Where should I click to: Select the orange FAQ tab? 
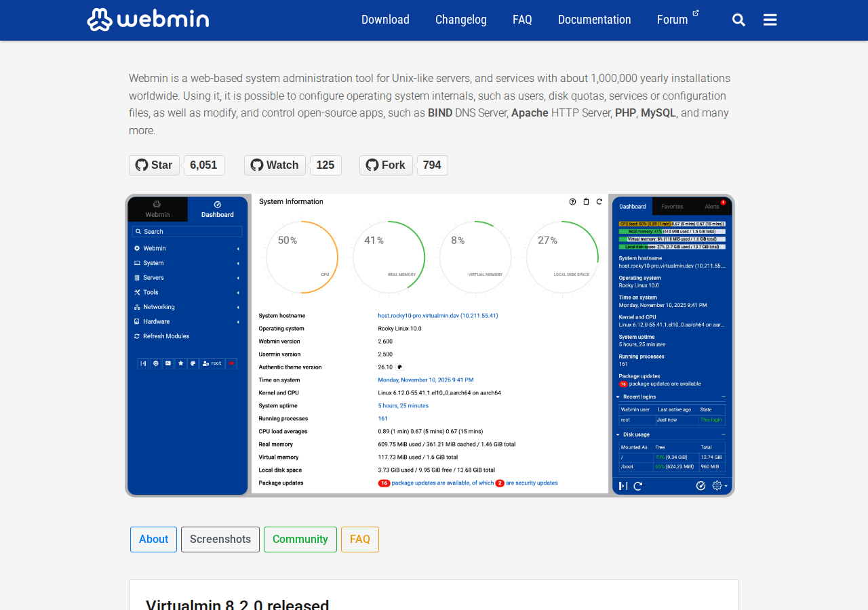click(x=360, y=540)
